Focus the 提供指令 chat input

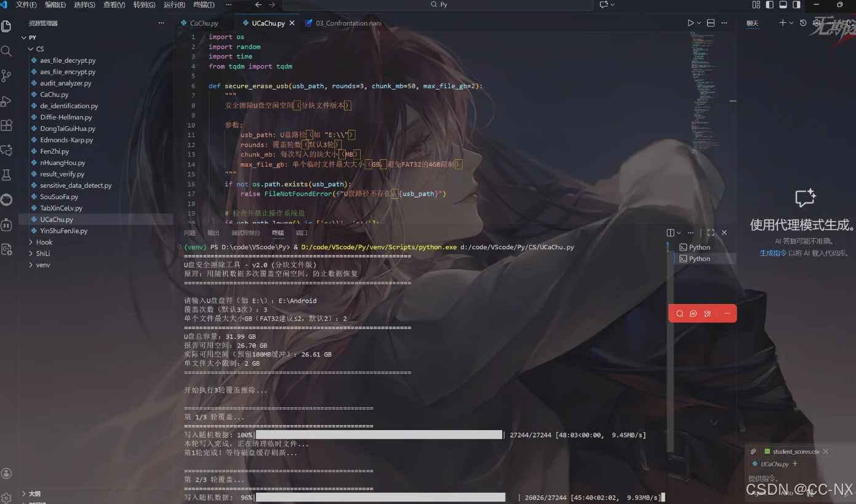point(799,478)
